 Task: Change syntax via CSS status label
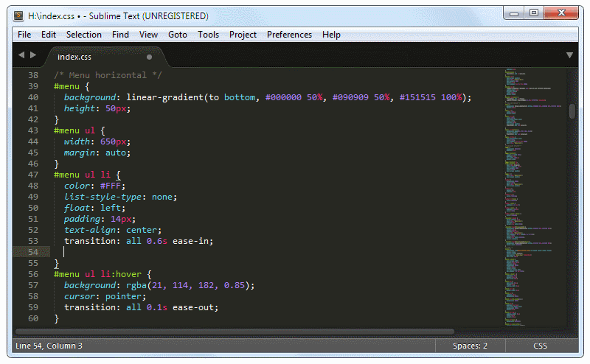click(x=540, y=346)
